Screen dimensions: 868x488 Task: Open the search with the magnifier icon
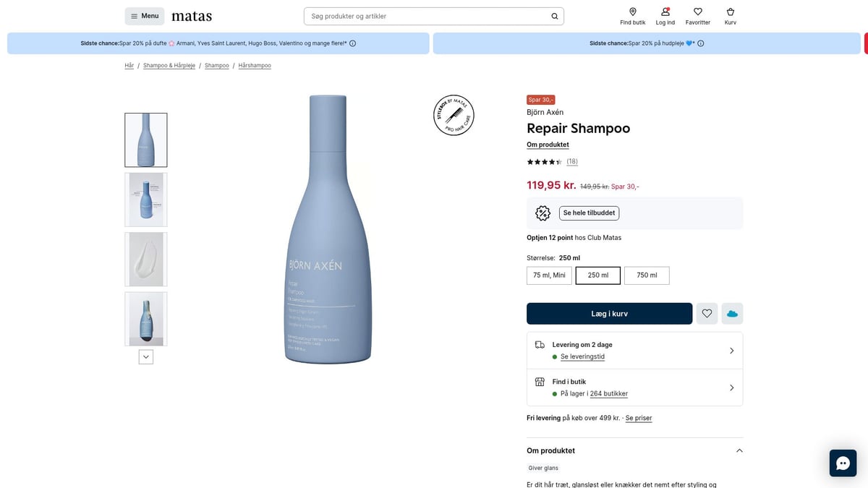pyautogui.click(x=553, y=15)
